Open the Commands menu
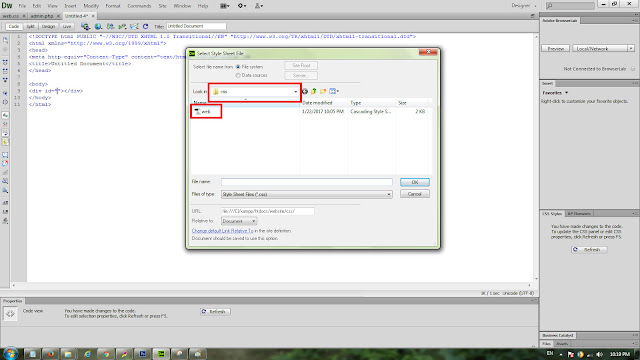 pyautogui.click(x=139, y=6)
